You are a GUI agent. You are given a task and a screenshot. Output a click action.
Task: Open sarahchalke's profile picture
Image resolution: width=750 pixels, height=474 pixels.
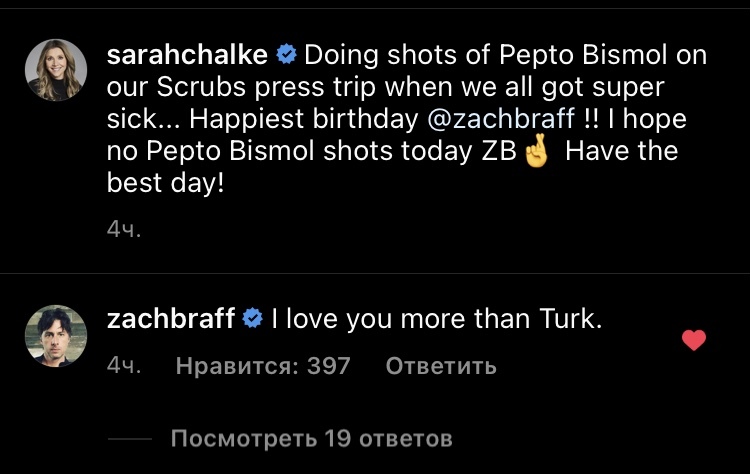[x=54, y=71]
